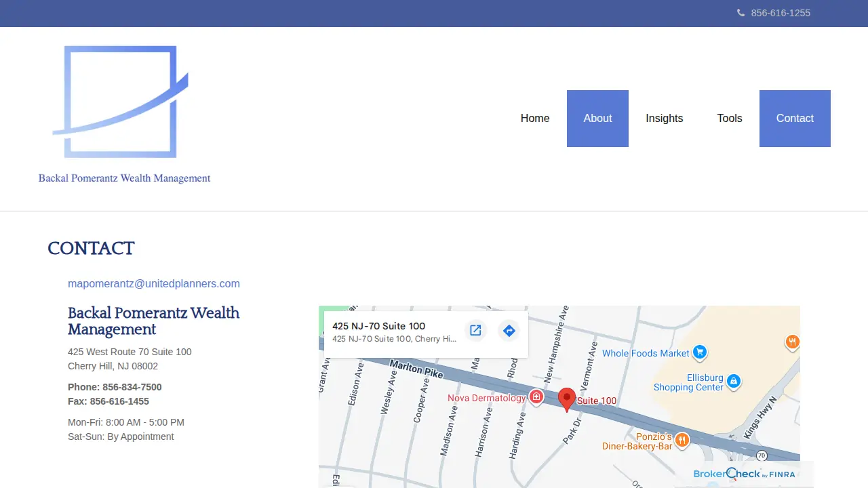
Task: Click the Ponzio's Diner-Bakery-Bar map label
Action: [637, 441]
